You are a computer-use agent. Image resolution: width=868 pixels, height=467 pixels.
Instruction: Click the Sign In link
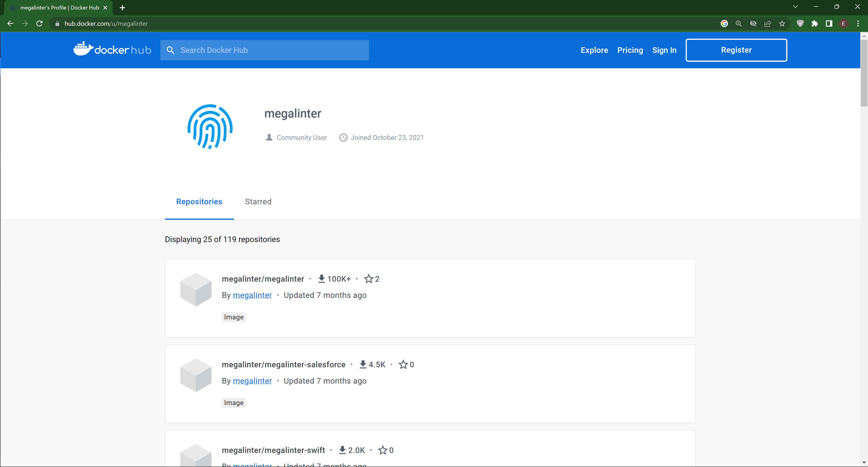coord(664,50)
